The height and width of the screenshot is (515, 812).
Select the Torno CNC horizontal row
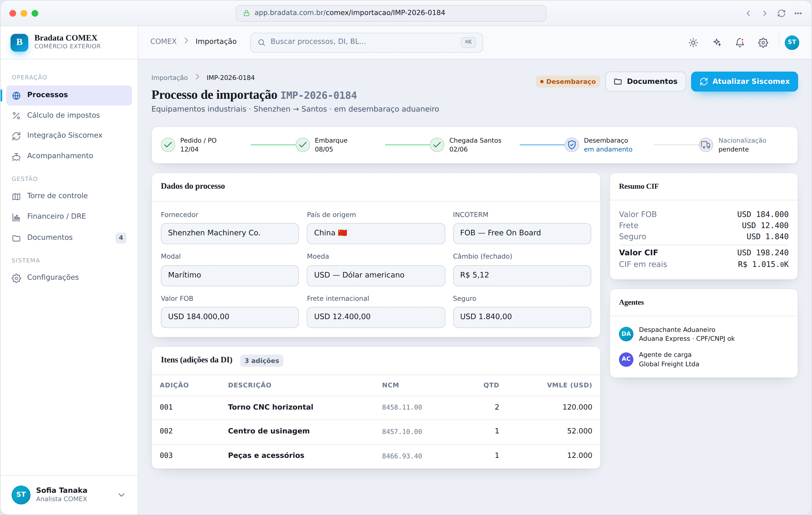coord(376,407)
